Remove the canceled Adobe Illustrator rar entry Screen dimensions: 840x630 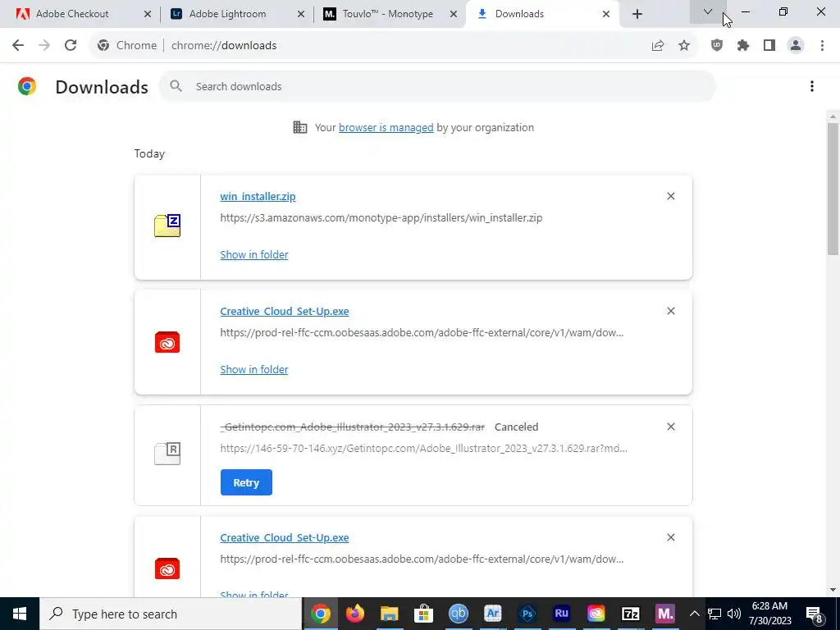click(671, 427)
